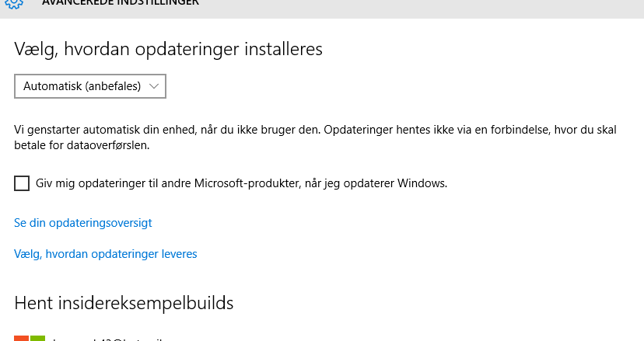Toggle via the "Giv mig opdateringer til andre Microsoft-produkter" label
Viewport: 644px width, 341px height.
168,183
